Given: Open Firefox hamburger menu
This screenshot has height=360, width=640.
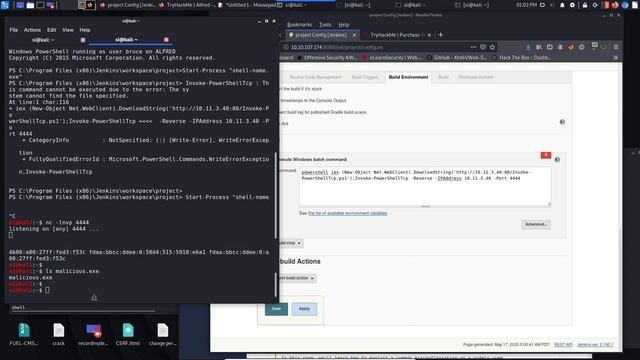Looking at the screenshot, I should coord(616,47).
